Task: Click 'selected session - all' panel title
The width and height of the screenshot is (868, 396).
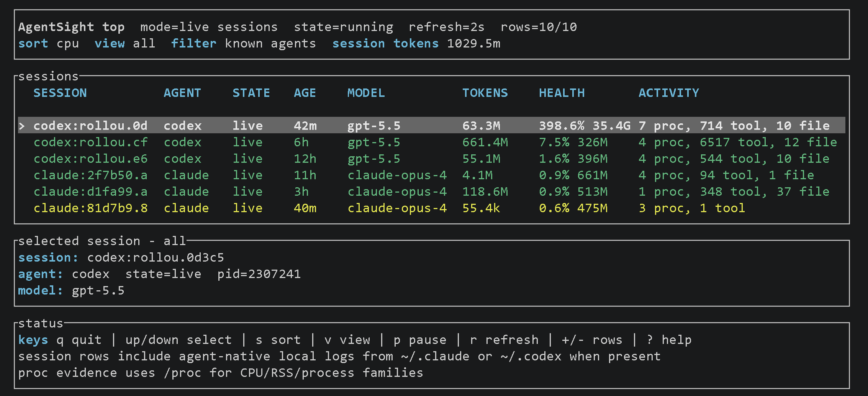Action: [x=102, y=241]
